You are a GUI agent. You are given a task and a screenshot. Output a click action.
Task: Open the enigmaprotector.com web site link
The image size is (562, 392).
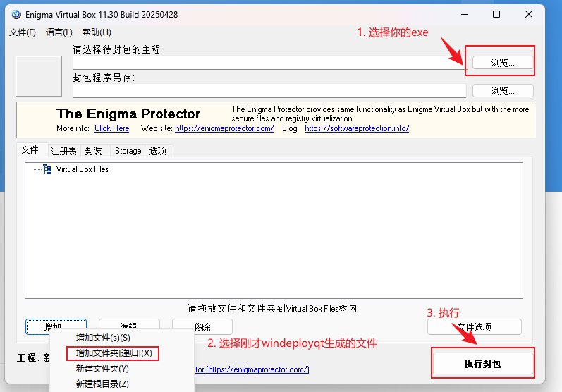coord(224,128)
